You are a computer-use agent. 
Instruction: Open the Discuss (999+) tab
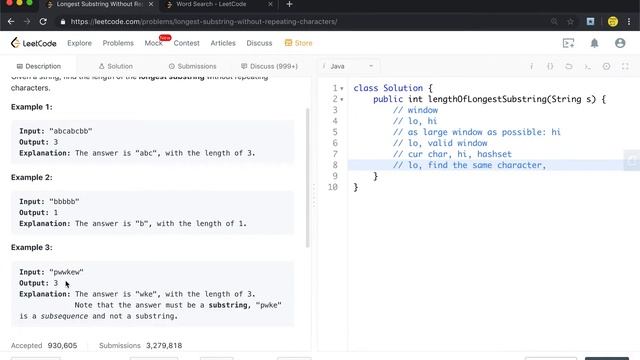269,66
